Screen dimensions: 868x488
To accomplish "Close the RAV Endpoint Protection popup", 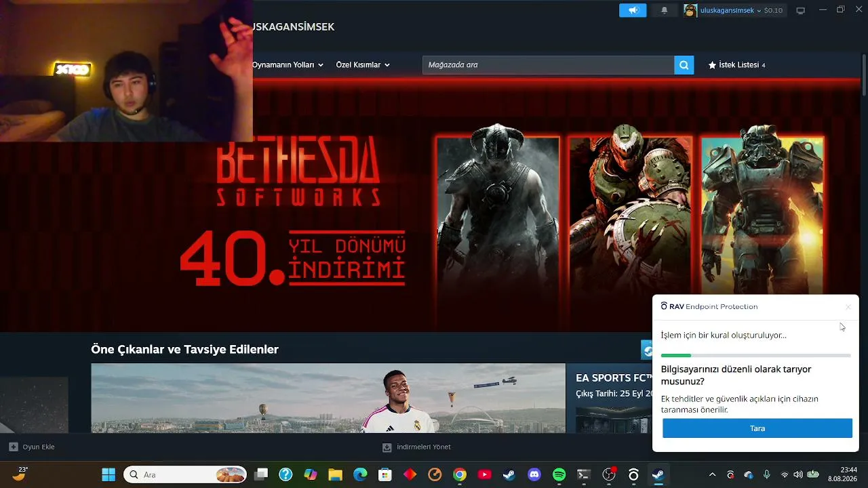I will coord(848,307).
